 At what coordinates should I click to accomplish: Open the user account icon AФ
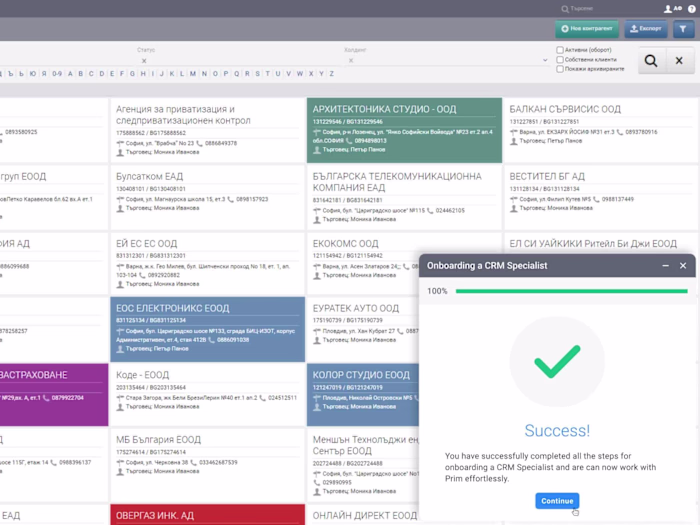coord(672,8)
